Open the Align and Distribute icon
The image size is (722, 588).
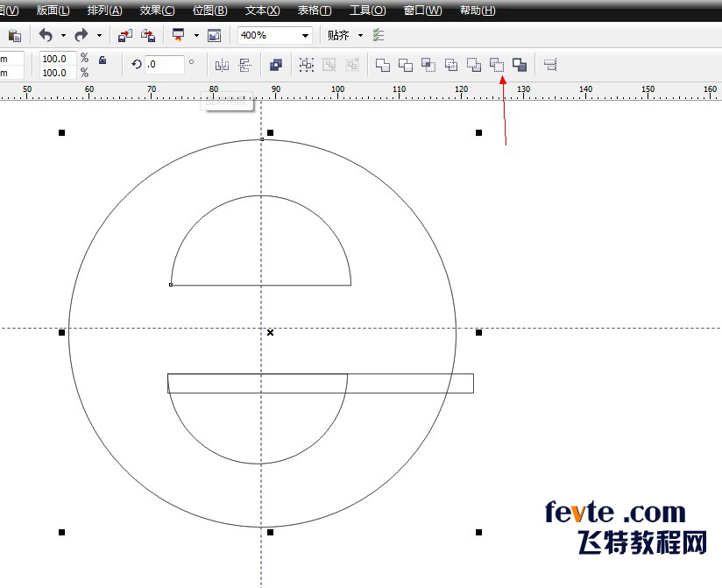click(551, 65)
